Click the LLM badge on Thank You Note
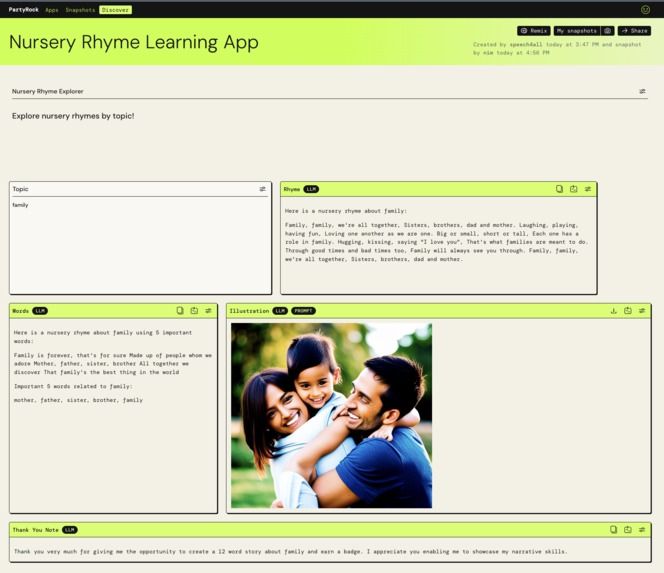 click(x=70, y=530)
